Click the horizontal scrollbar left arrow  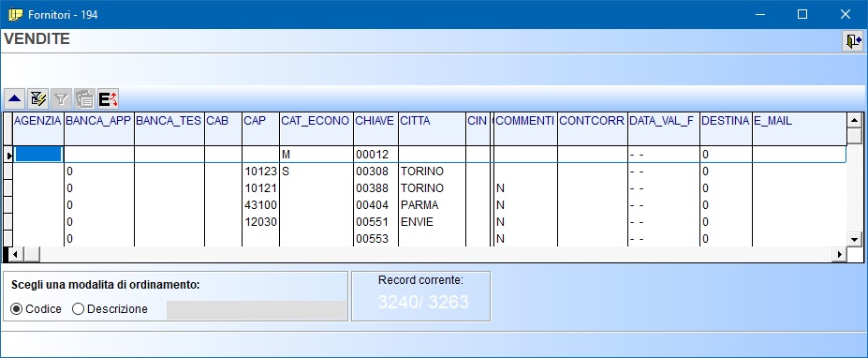pyautogui.click(x=16, y=254)
